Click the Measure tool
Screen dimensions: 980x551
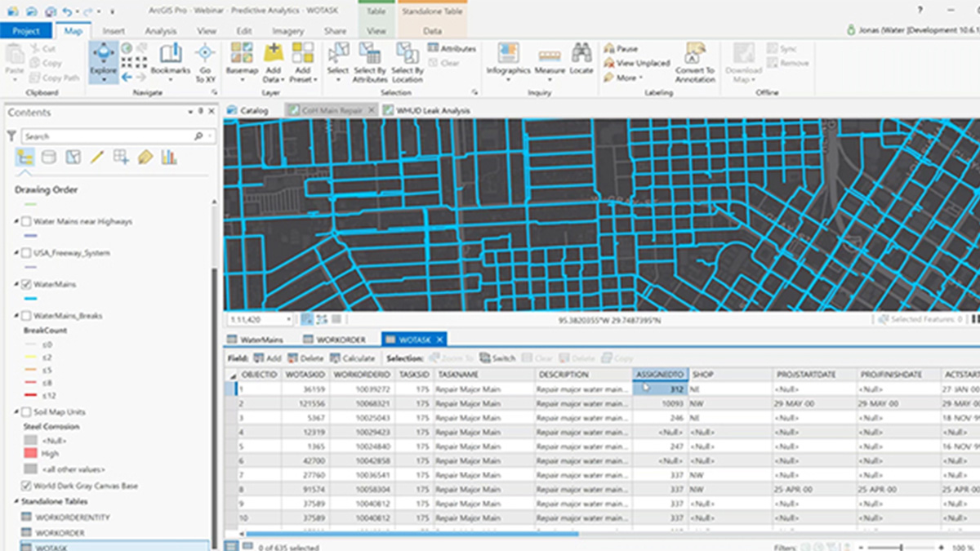[550, 59]
